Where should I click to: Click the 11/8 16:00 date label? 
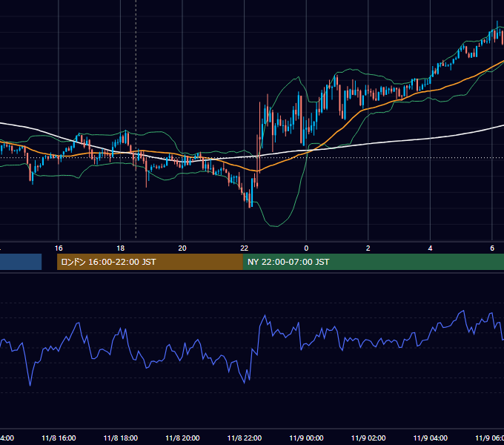[59, 438]
